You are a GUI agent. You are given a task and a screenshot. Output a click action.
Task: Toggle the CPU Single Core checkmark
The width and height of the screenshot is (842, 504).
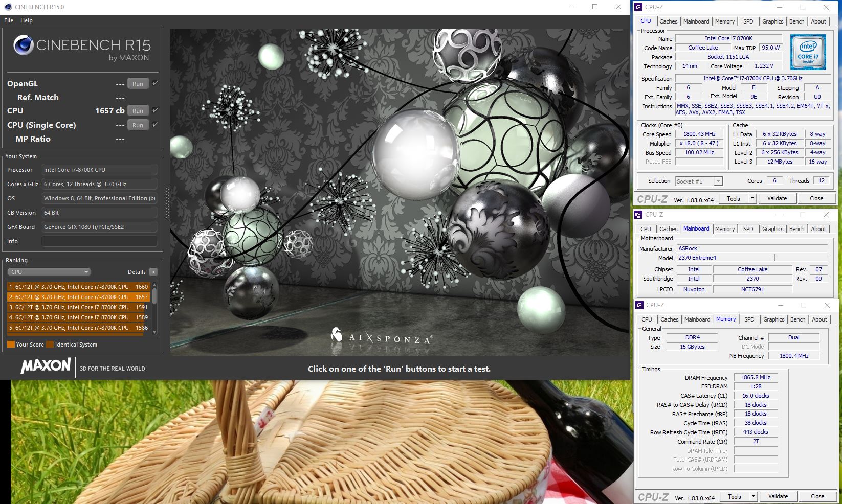click(x=155, y=124)
